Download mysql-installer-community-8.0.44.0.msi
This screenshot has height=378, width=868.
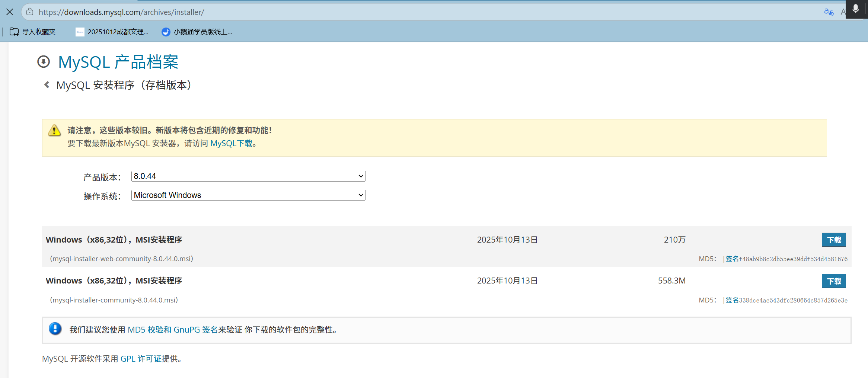(834, 281)
